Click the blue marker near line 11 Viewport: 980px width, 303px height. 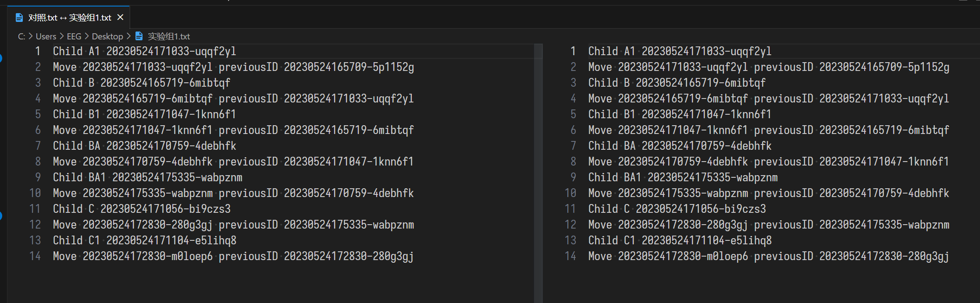pos(2,216)
